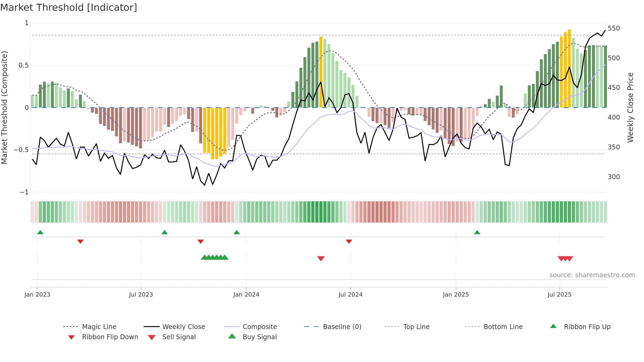The height and width of the screenshot is (362, 644).
Task: Click the cluster of sell signals at Jul 2025
Action: (565, 258)
